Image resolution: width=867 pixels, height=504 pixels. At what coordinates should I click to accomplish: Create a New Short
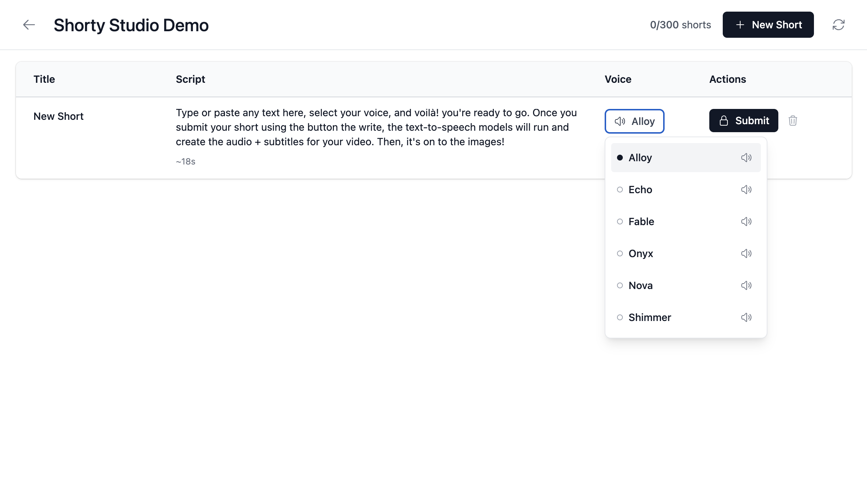[x=768, y=25]
